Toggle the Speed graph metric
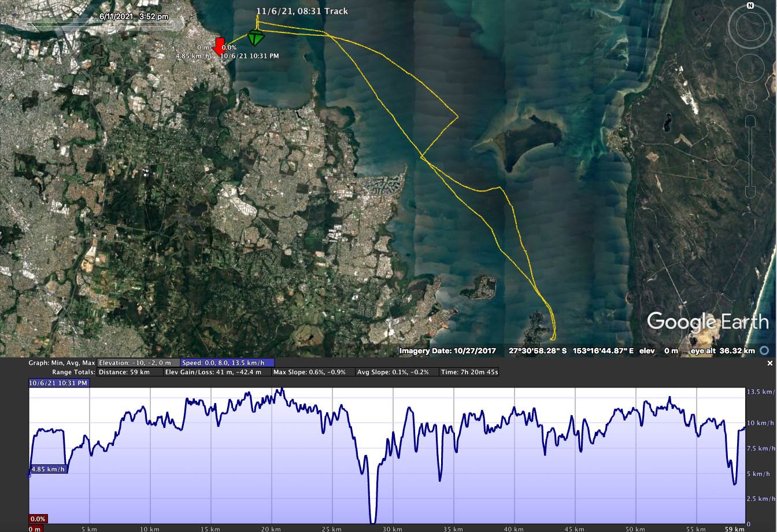The image size is (777, 532). point(223,363)
